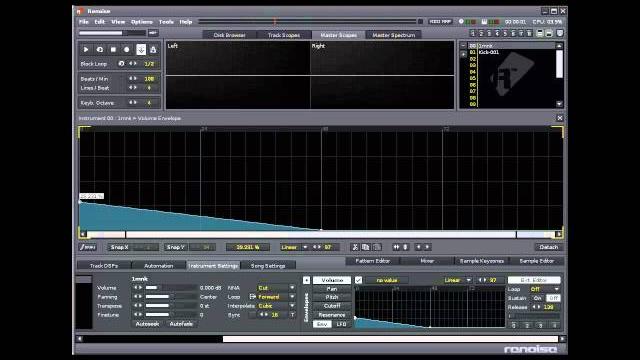
Task: Change Beats / Min with stepper arrows
Action: [133, 78]
